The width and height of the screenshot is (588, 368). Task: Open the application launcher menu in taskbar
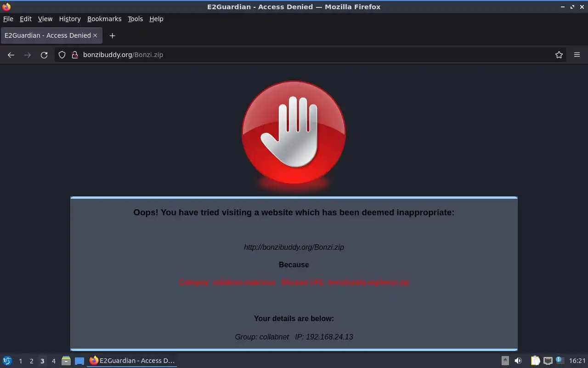[x=7, y=361]
